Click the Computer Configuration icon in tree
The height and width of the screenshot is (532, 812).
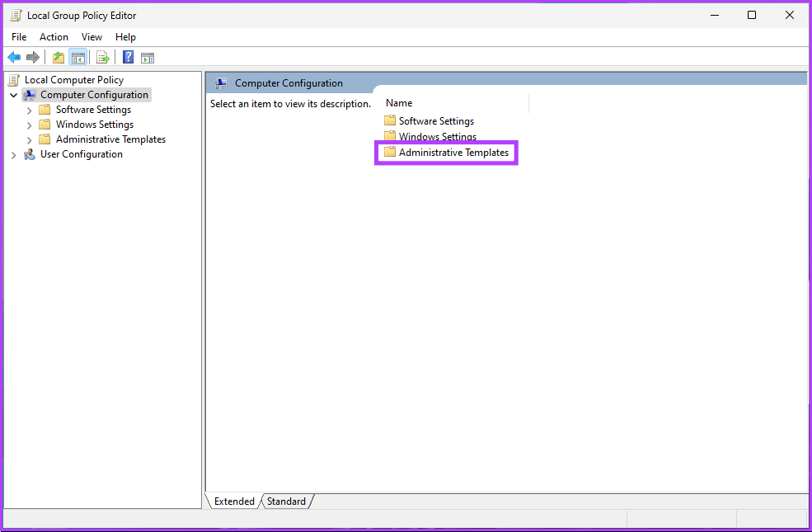point(30,95)
